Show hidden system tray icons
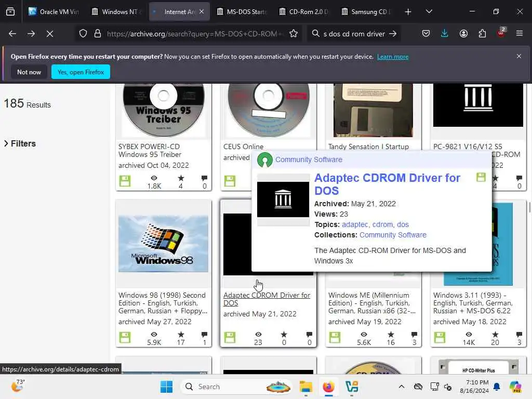The image size is (532, 399). 402,387
